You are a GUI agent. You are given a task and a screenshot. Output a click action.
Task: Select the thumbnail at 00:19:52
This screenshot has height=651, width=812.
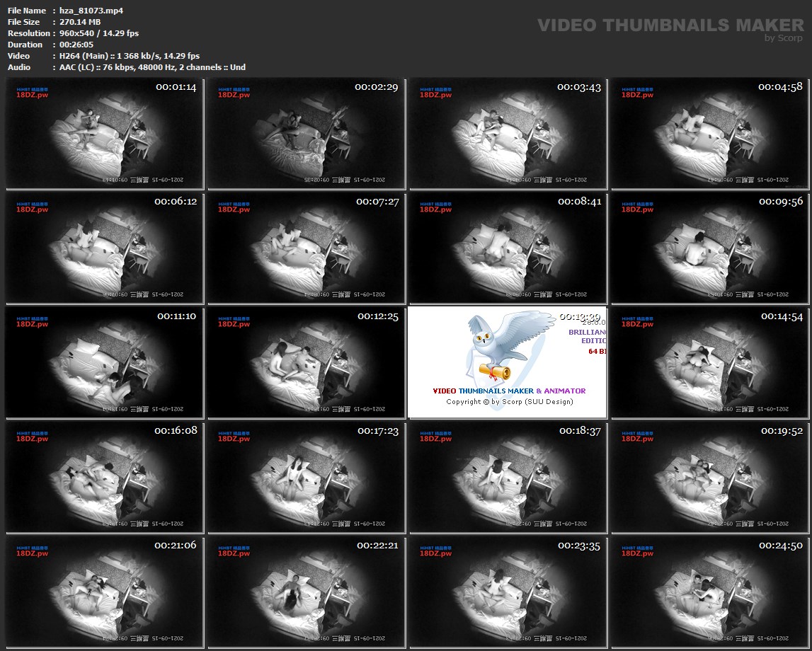[709, 478]
